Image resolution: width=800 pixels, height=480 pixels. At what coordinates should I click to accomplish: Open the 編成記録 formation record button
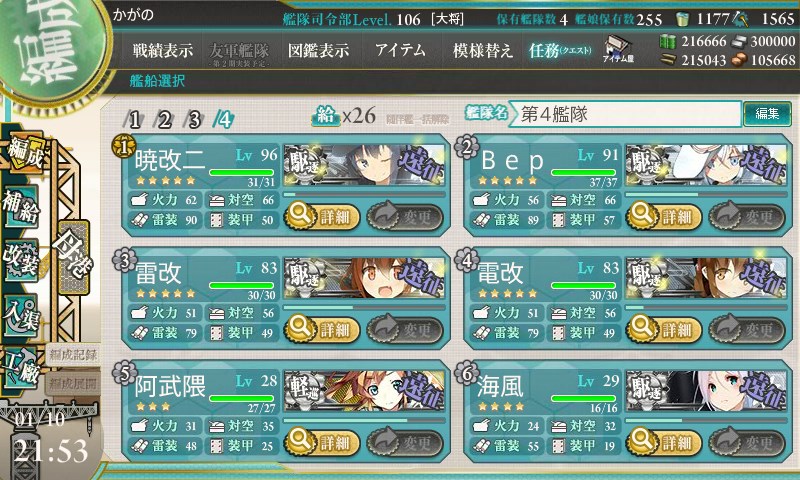point(72,355)
